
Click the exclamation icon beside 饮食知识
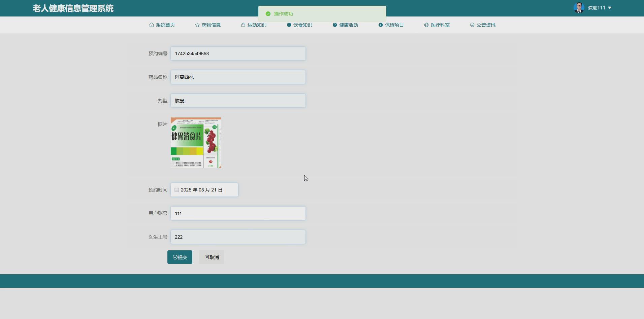(x=289, y=25)
